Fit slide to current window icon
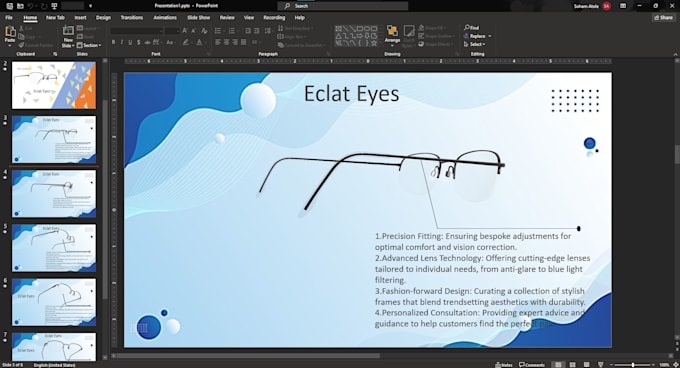This screenshot has height=368, width=680. pyautogui.click(x=676, y=365)
